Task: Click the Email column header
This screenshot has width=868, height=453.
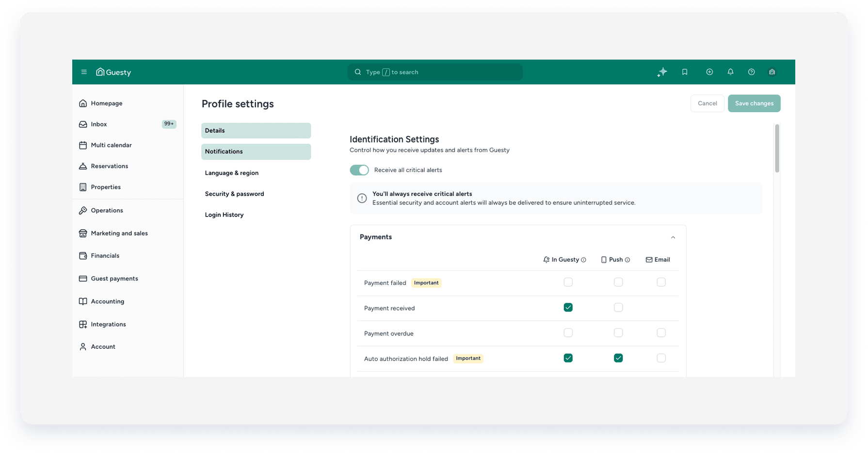Action: [x=658, y=260]
